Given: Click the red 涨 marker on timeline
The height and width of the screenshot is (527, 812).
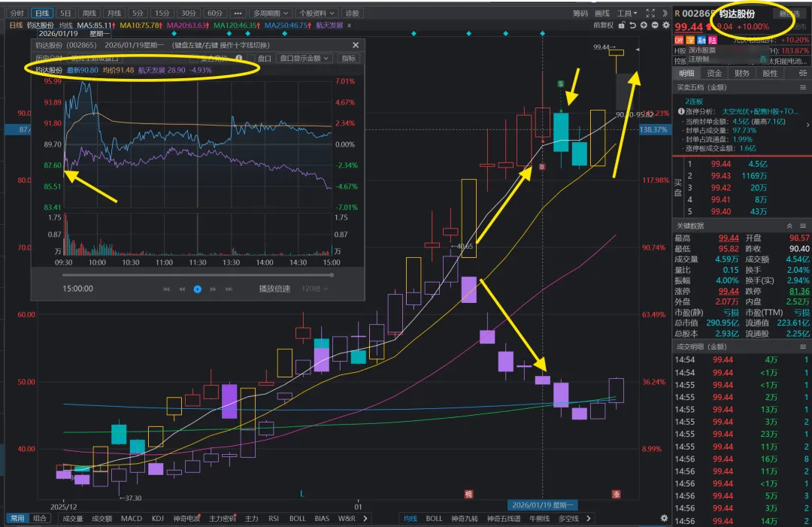Looking at the screenshot, I should click(616, 495).
